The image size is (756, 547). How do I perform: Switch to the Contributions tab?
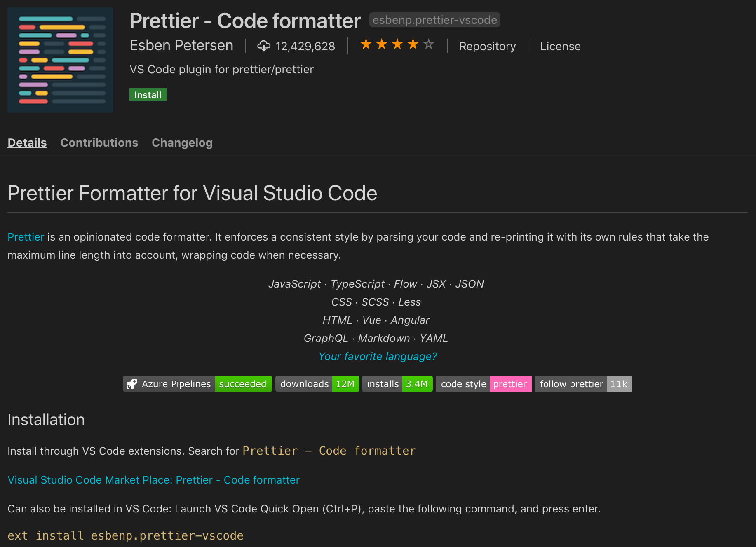point(99,143)
